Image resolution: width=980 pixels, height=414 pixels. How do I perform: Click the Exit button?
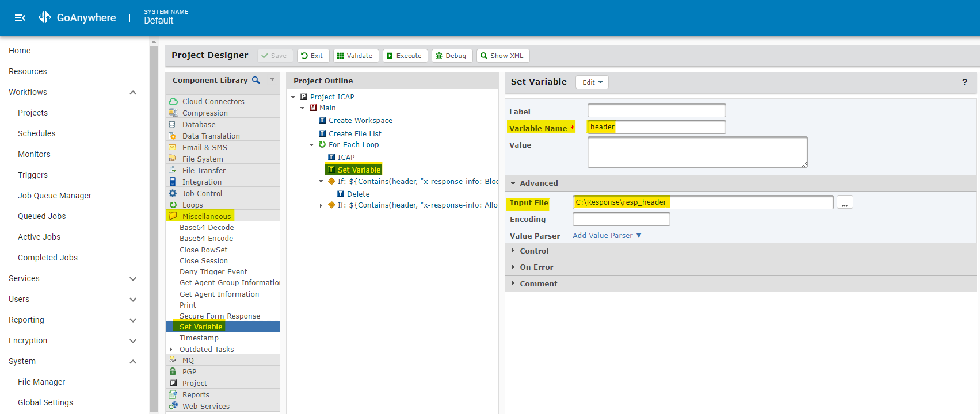312,56
